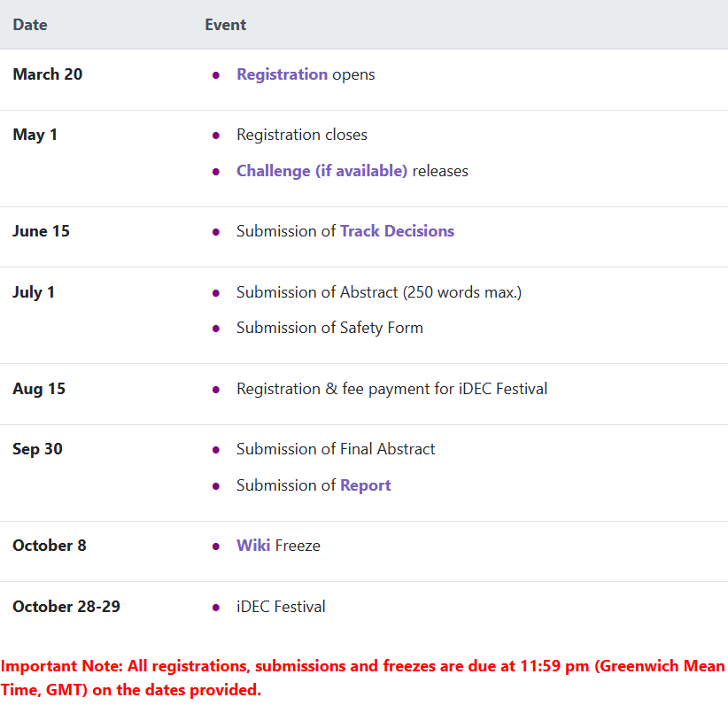Open the Report link
Viewport: 728px width, 713px height.
tap(365, 485)
